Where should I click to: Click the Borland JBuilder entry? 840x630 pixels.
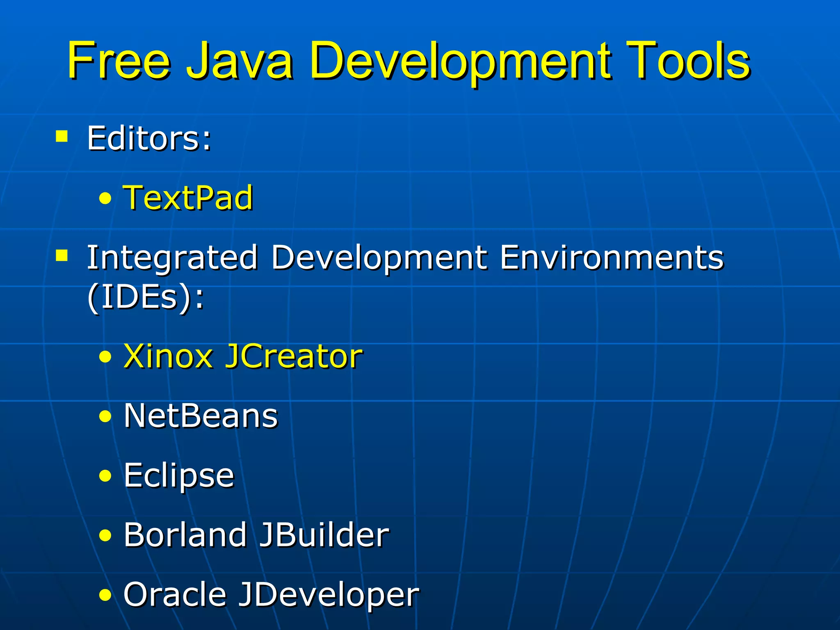(x=256, y=535)
